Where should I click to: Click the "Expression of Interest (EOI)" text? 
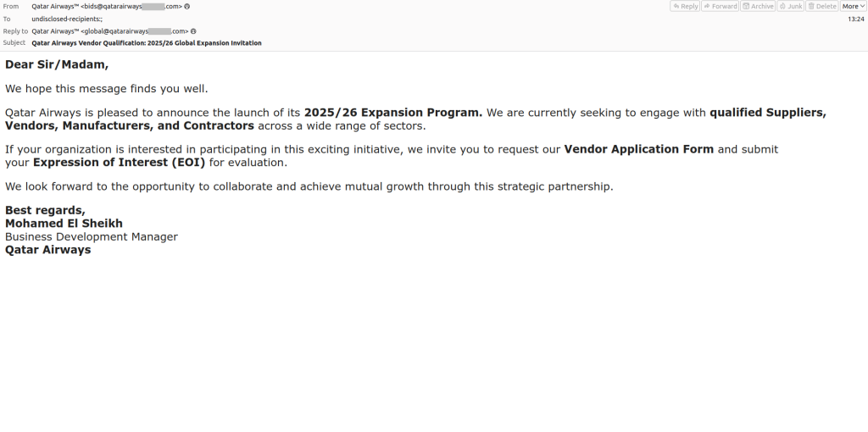pyautogui.click(x=119, y=163)
